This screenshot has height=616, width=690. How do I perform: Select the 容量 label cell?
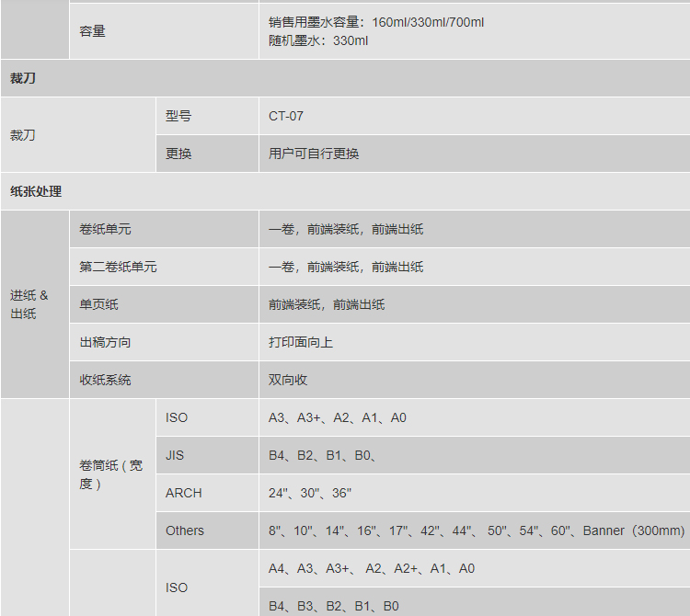click(92, 30)
